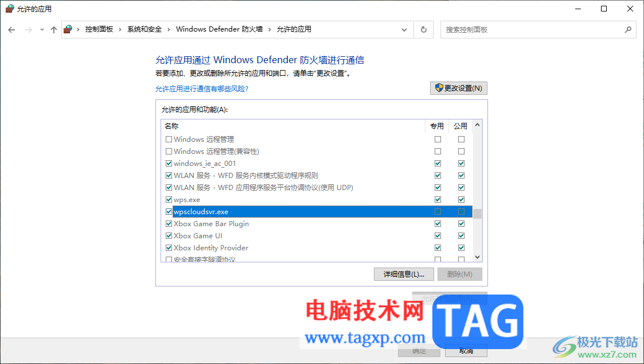The image size is (644, 364).
Task: Select 允许的应用 breadcrumb
Action: point(294,29)
